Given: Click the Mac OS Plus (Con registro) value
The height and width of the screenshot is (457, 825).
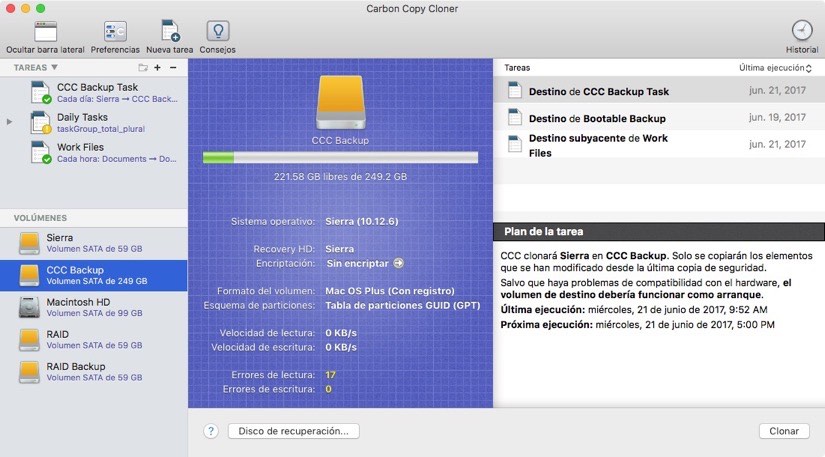Looking at the screenshot, I should pyautogui.click(x=390, y=291).
